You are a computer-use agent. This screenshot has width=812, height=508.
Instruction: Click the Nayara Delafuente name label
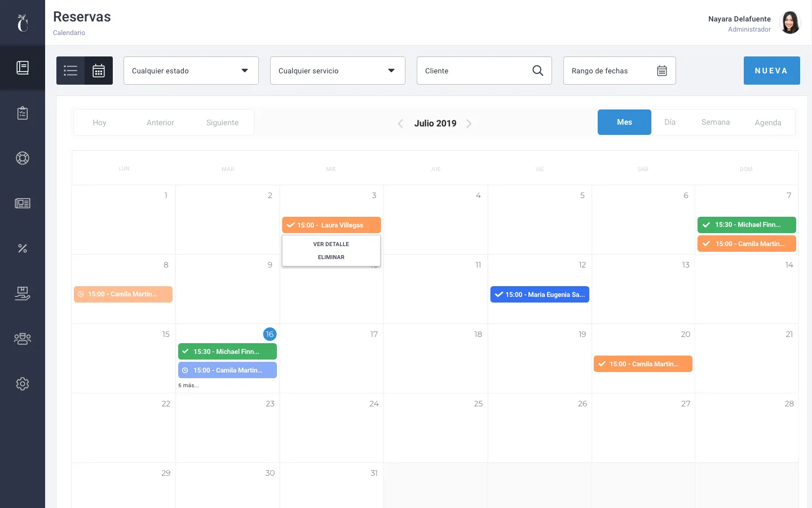(x=739, y=19)
